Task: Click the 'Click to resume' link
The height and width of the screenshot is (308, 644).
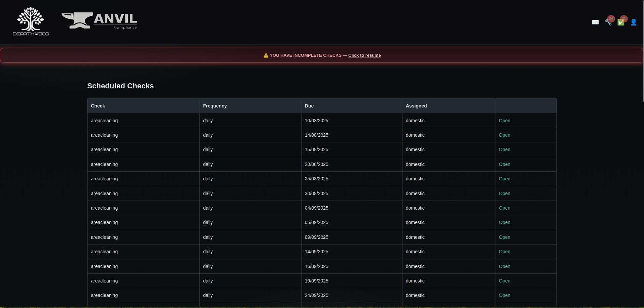Action: 364,55
